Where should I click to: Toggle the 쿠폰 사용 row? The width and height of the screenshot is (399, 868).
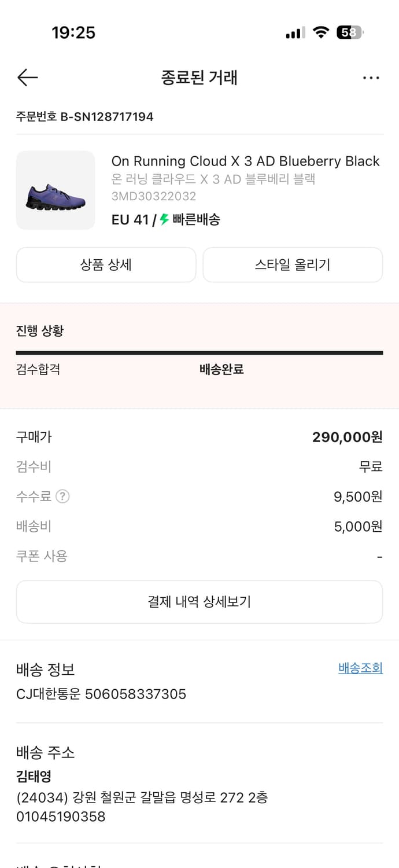pos(199,556)
